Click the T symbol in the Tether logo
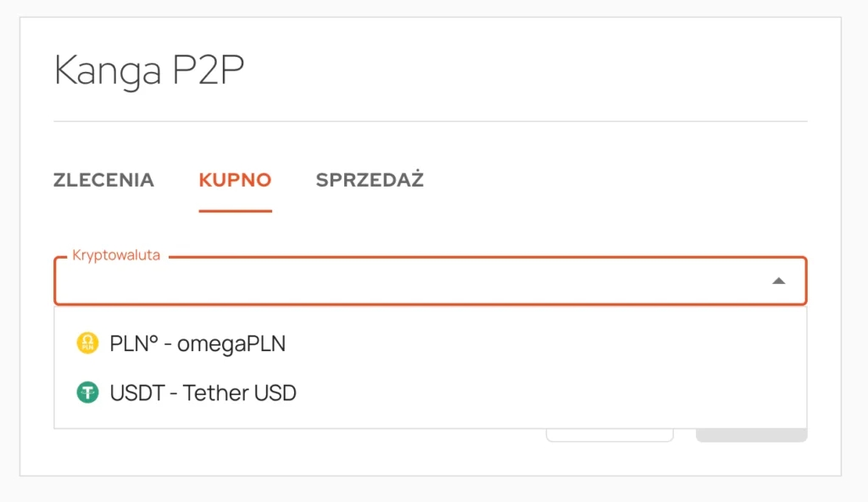 point(87,393)
